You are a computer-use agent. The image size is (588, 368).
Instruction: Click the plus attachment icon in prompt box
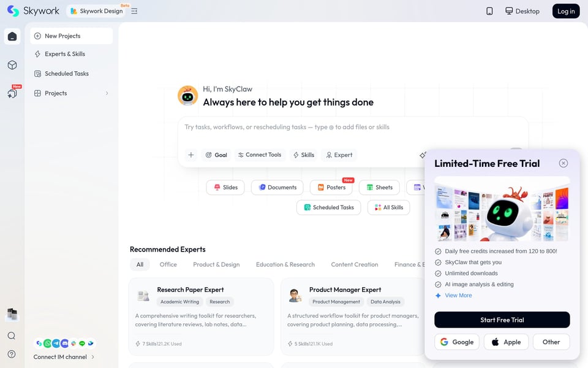(x=191, y=155)
